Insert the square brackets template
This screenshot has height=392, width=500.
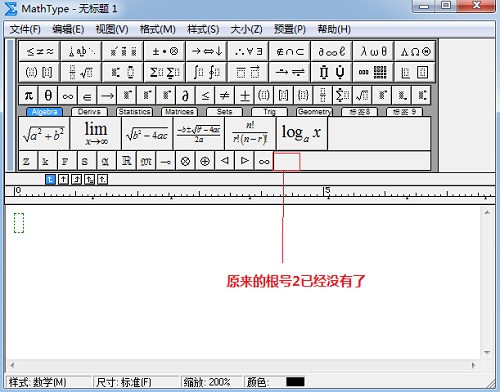click(284, 96)
